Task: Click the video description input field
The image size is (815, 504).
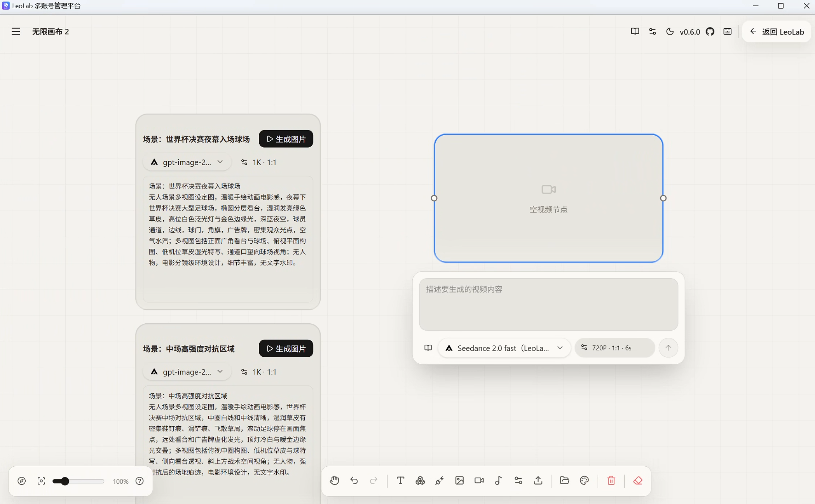Action: pyautogui.click(x=548, y=304)
